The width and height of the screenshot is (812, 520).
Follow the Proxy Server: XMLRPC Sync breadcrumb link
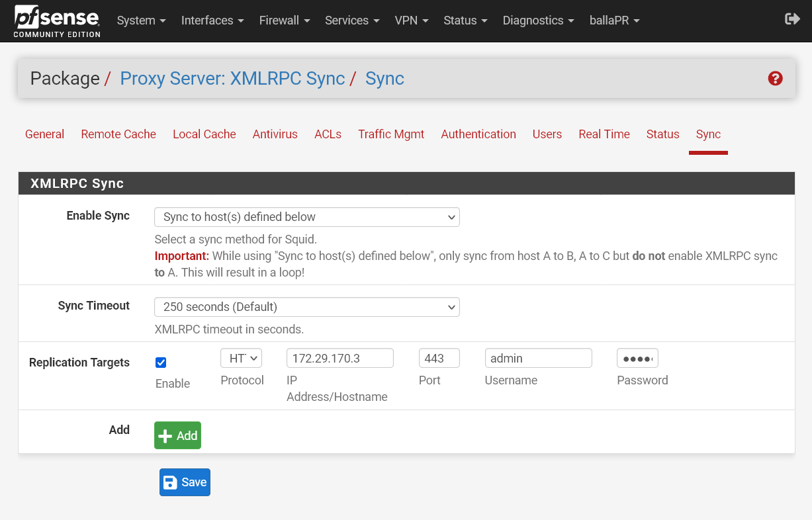tap(232, 79)
